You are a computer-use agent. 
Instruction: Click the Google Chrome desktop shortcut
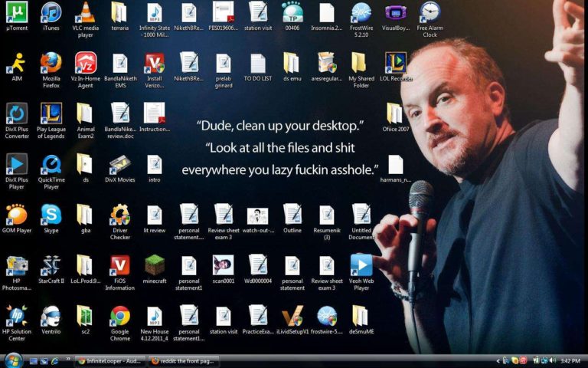119,316
